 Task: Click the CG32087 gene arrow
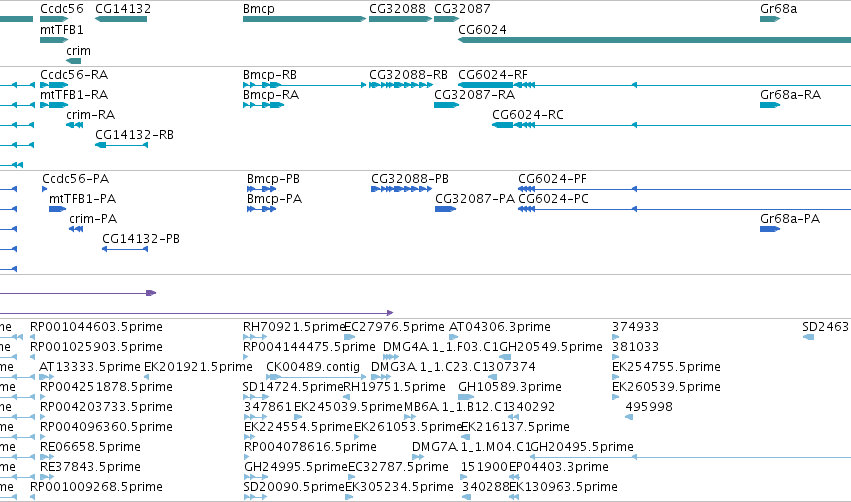point(446,19)
